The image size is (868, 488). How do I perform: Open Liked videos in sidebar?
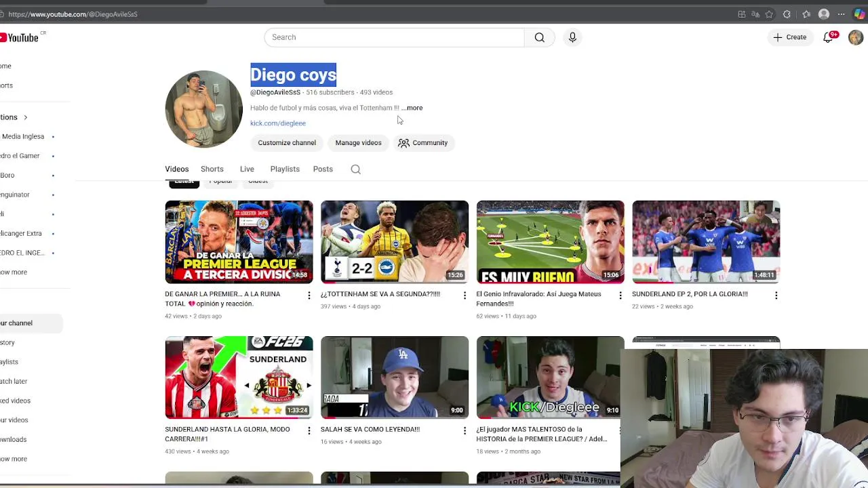point(15,401)
